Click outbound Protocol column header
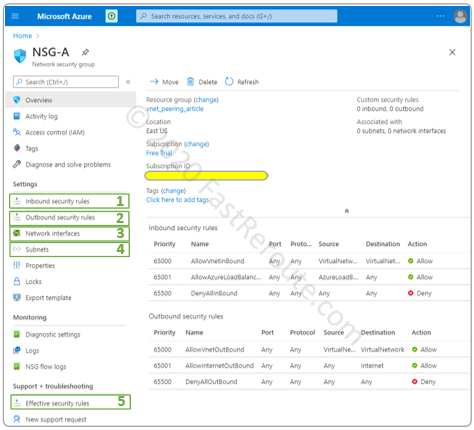 tap(302, 332)
